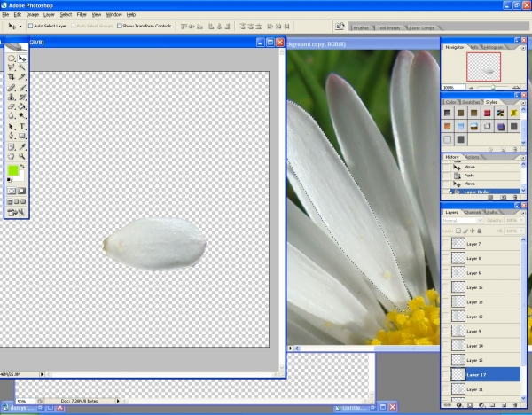The image size is (532, 415).
Task: Click the green foreground color swatch
Action: [x=13, y=170]
